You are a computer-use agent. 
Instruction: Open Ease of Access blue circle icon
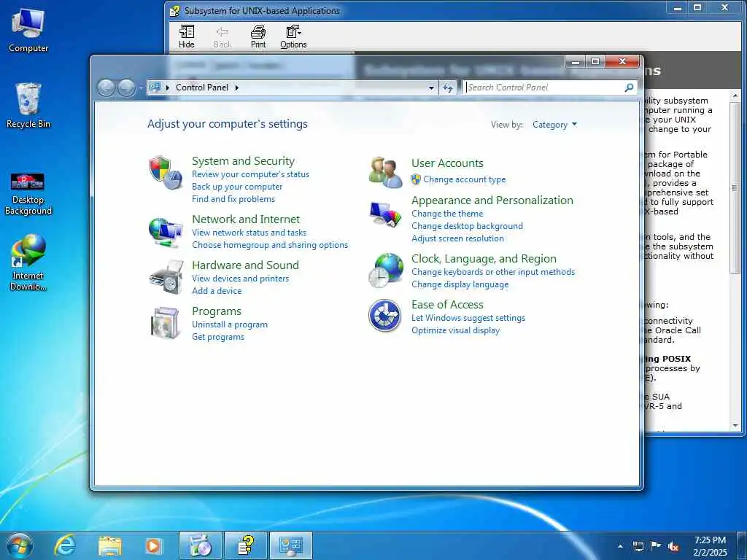[x=385, y=315]
